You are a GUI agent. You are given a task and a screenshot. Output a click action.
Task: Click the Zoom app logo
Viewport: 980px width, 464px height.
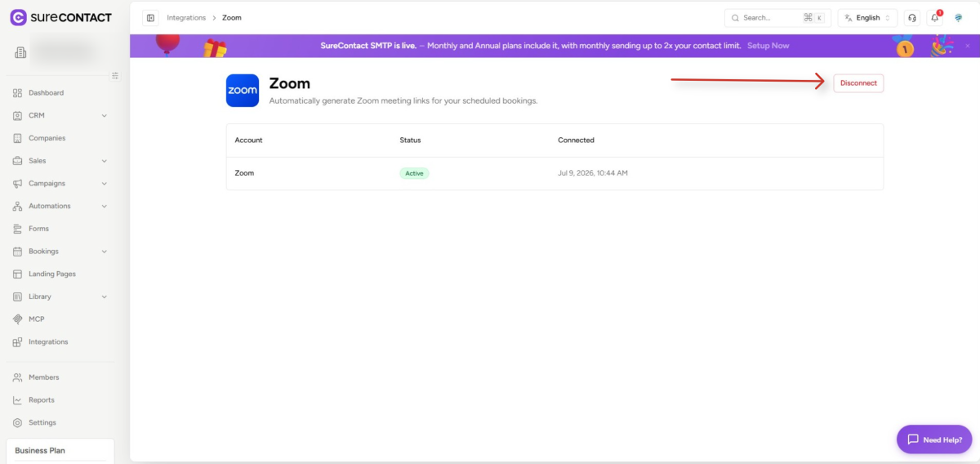coord(243,91)
